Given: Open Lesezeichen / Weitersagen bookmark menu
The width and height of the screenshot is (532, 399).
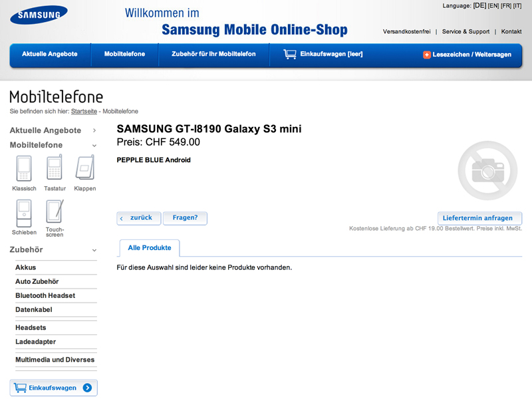Looking at the screenshot, I should (x=467, y=55).
